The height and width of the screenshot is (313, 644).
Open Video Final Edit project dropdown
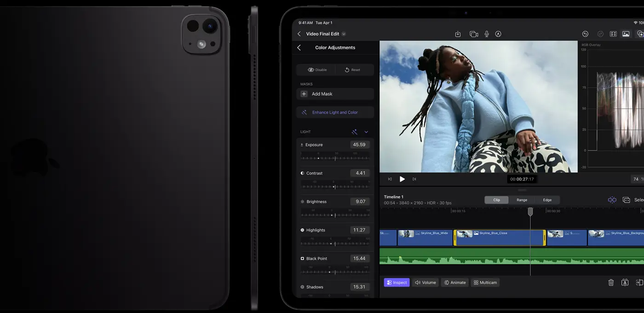tap(344, 34)
